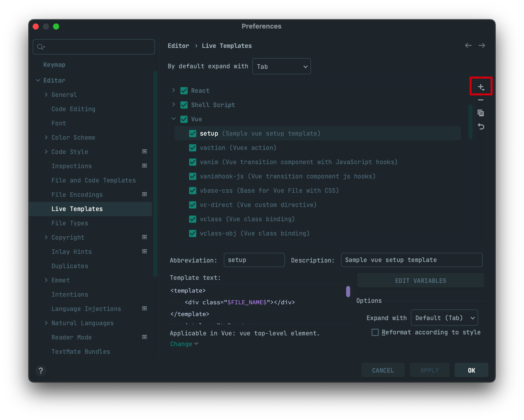The width and height of the screenshot is (524, 420).
Task: Open the Expand with Default (Tab) dropdown
Action: click(x=444, y=318)
